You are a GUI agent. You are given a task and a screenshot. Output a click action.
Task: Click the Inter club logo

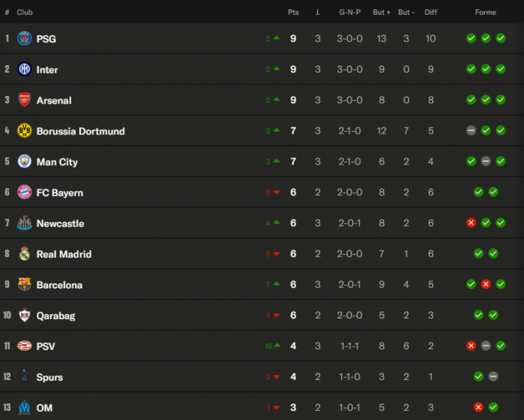click(24, 69)
